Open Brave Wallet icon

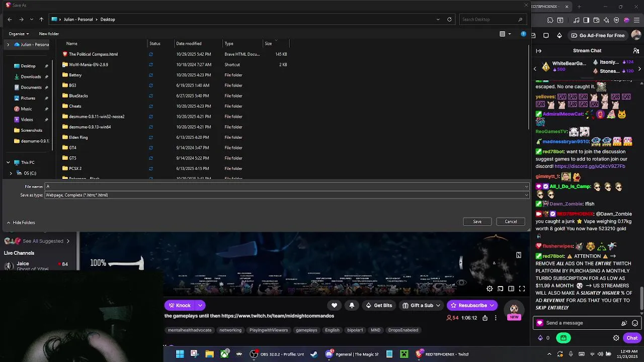pos(596,20)
